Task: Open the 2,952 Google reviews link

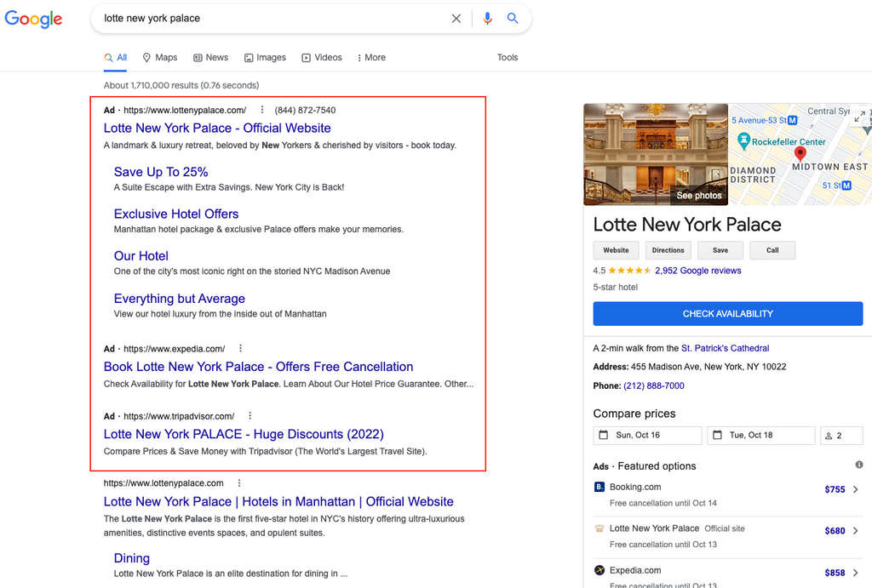Action: [697, 271]
